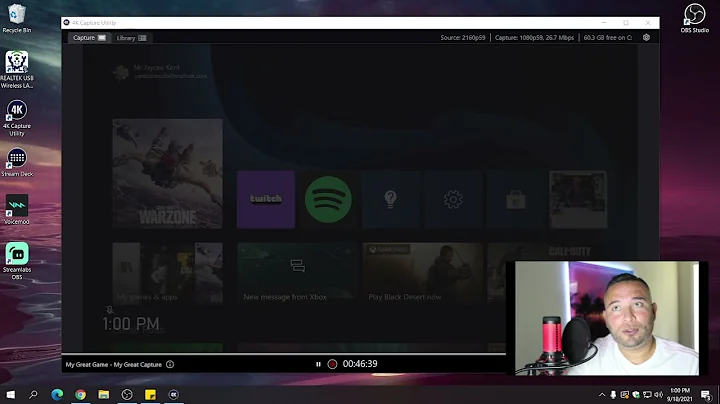Launch the Stream Deck desktop shortcut
Viewport: 720px width, 404px height.
(x=17, y=162)
